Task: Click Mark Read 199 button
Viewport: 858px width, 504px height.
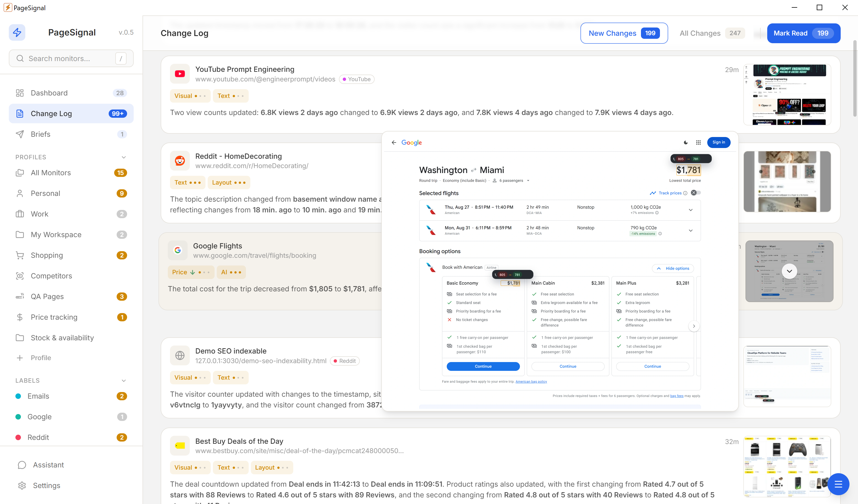Action: point(804,33)
